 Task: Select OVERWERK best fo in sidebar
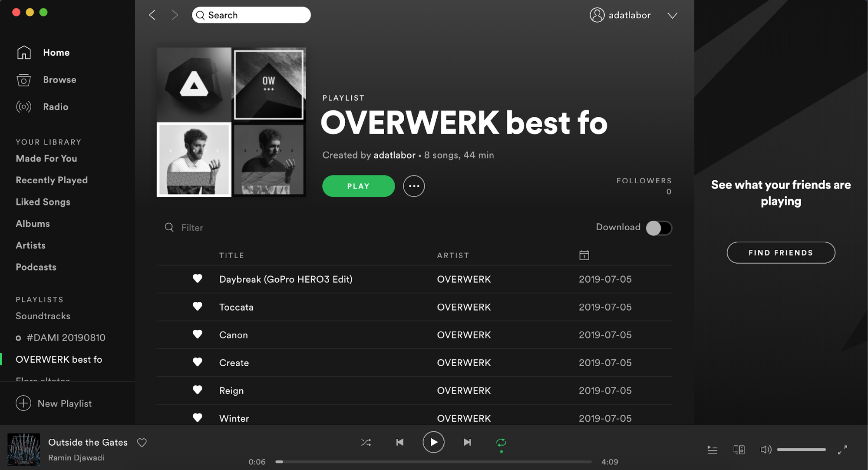click(59, 360)
